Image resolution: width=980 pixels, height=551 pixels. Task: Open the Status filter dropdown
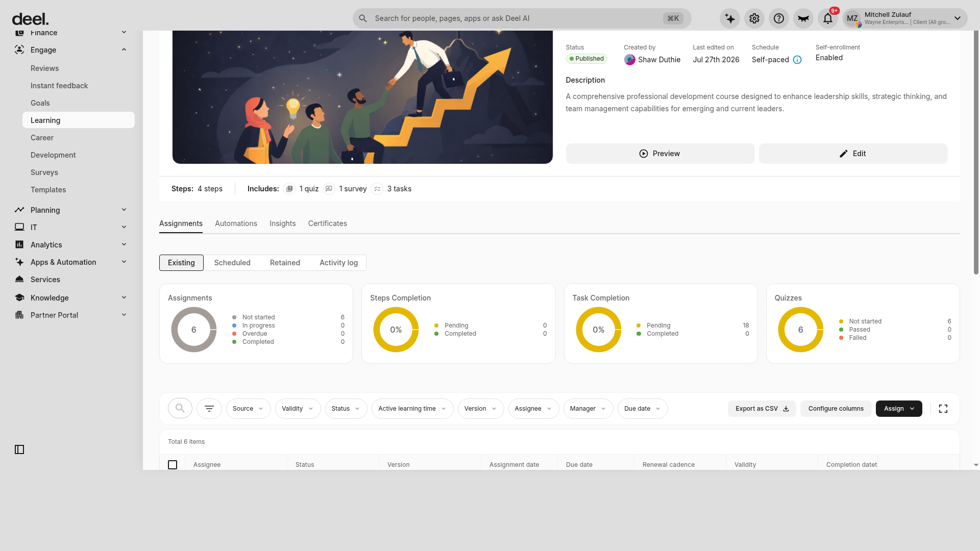click(346, 409)
